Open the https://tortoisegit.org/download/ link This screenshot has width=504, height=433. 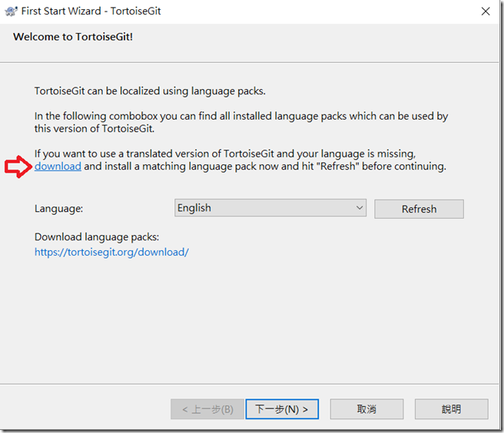click(111, 252)
